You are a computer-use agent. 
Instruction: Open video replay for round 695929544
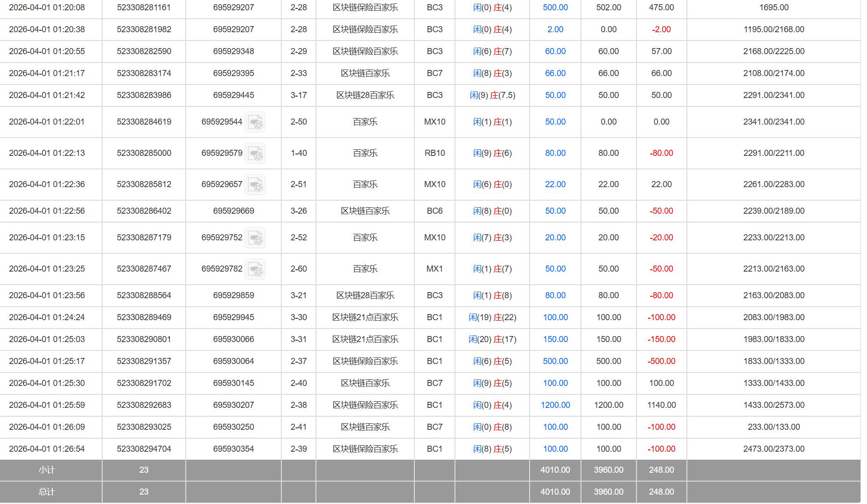pos(255,122)
